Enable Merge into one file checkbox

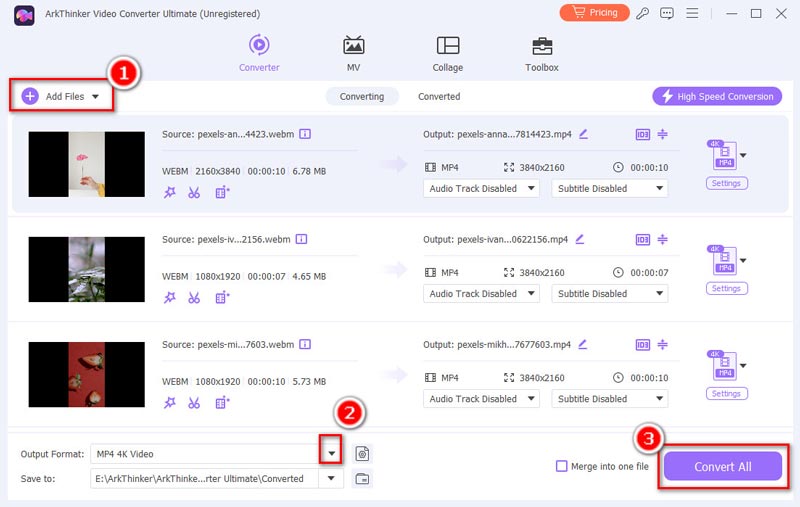click(x=561, y=466)
